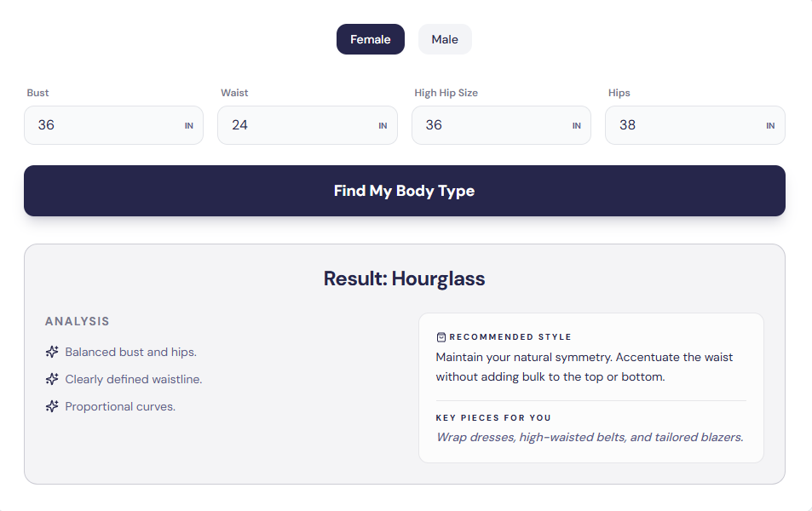Click inside the High Hip Size input
Image resolution: width=812 pixels, height=511 pixels.
click(x=490, y=124)
